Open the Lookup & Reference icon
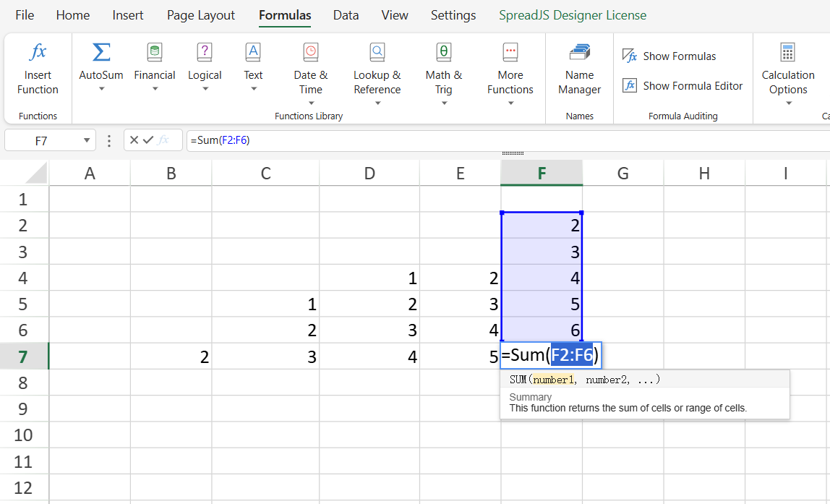830x504 pixels. [377, 52]
